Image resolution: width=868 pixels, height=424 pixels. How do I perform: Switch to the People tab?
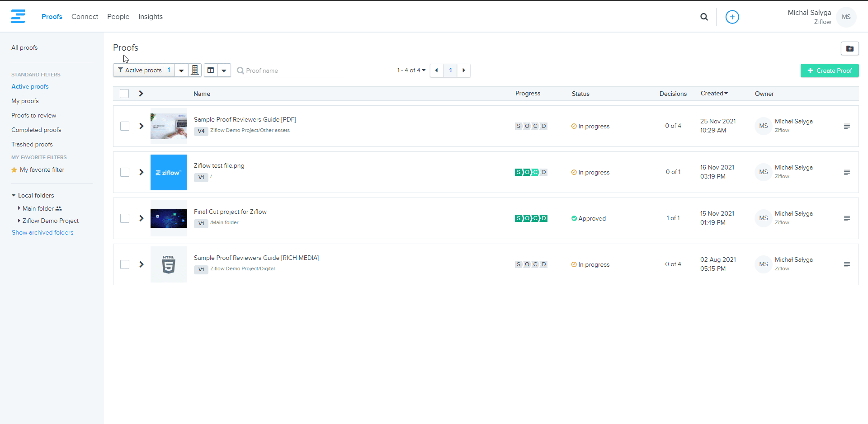tap(118, 17)
